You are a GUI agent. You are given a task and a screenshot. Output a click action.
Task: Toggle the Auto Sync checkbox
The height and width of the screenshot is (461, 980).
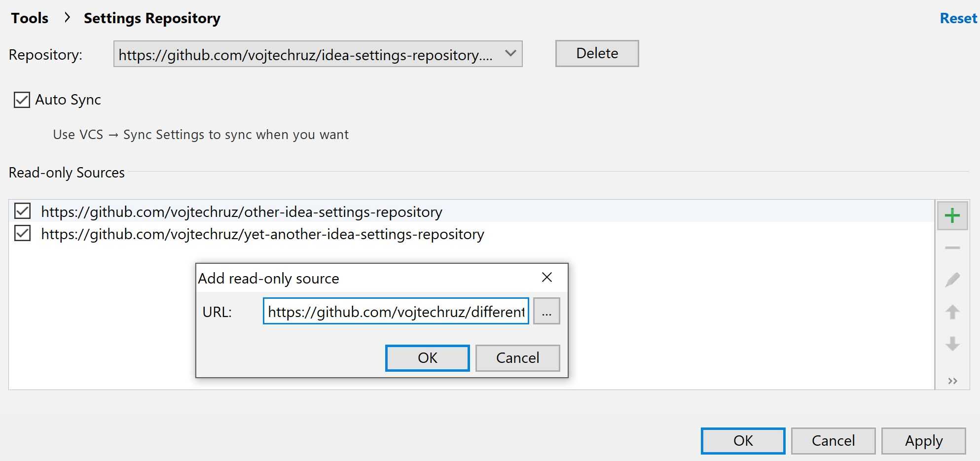click(x=22, y=100)
